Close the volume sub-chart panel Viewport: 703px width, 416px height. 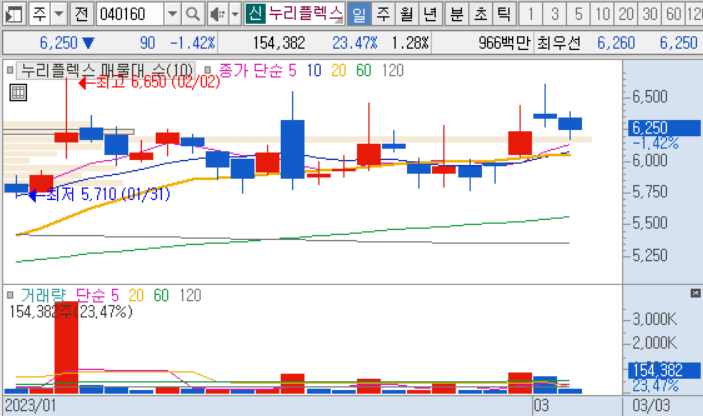click(x=695, y=293)
